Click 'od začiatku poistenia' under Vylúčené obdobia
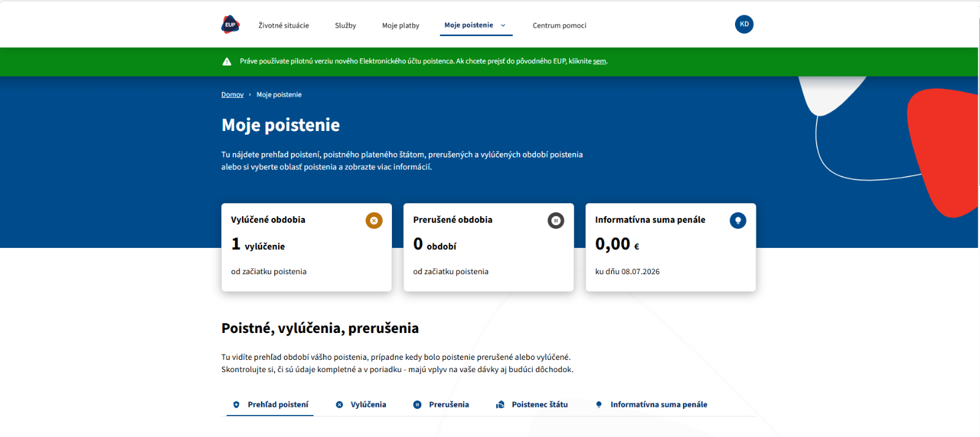980x437 pixels. click(269, 272)
